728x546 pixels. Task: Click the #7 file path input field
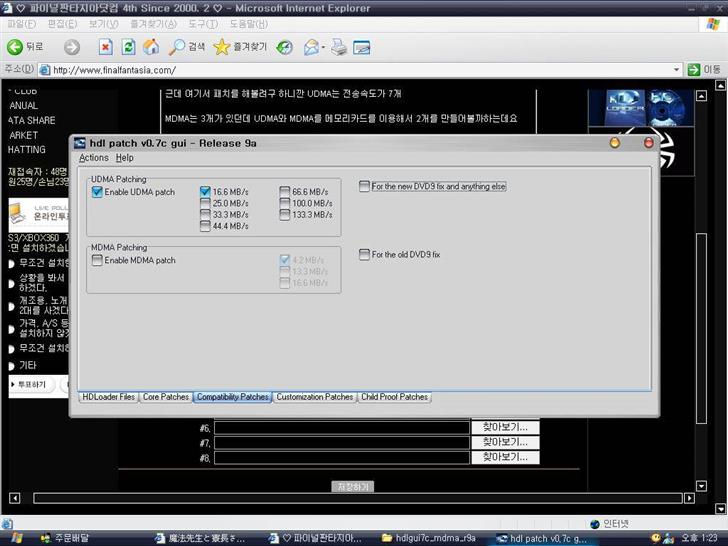pyautogui.click(x=342, y=443)
